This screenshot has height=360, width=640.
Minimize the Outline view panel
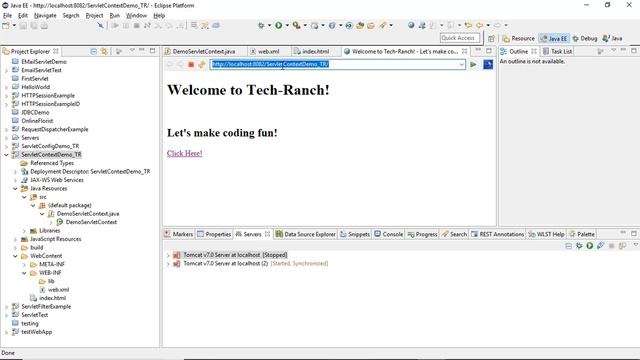pos(623,51)
